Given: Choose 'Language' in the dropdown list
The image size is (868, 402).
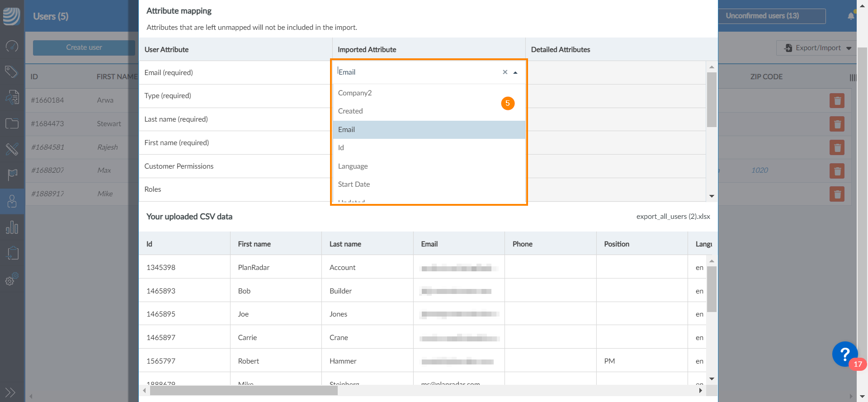Looking at the screenshot, I should [x=353, y=166].
